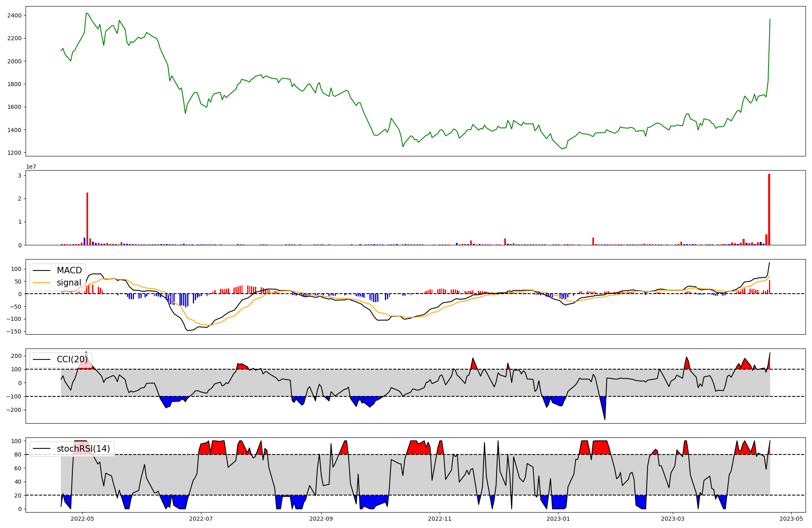The image size is (812, 528).
Task: Click the 1e7 scale label above the volume axis
Action: pyautogui.click(x=31, y=167)
